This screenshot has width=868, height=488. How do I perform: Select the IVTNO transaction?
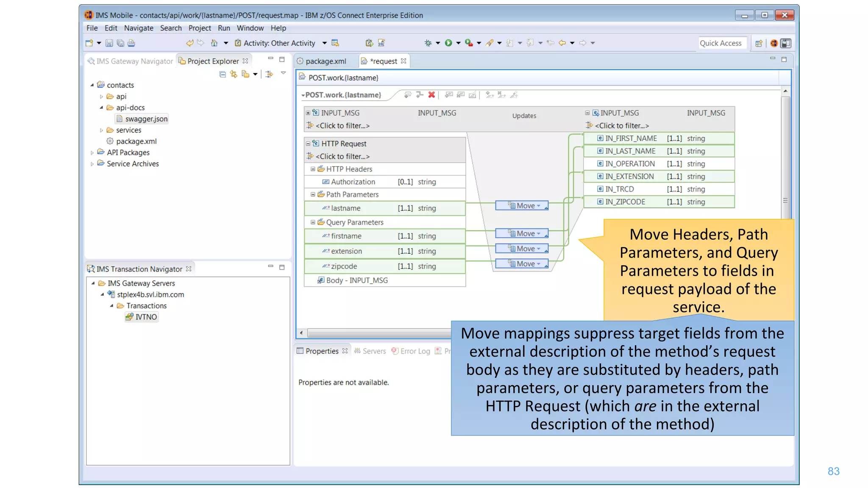click(x=142, y=317)
